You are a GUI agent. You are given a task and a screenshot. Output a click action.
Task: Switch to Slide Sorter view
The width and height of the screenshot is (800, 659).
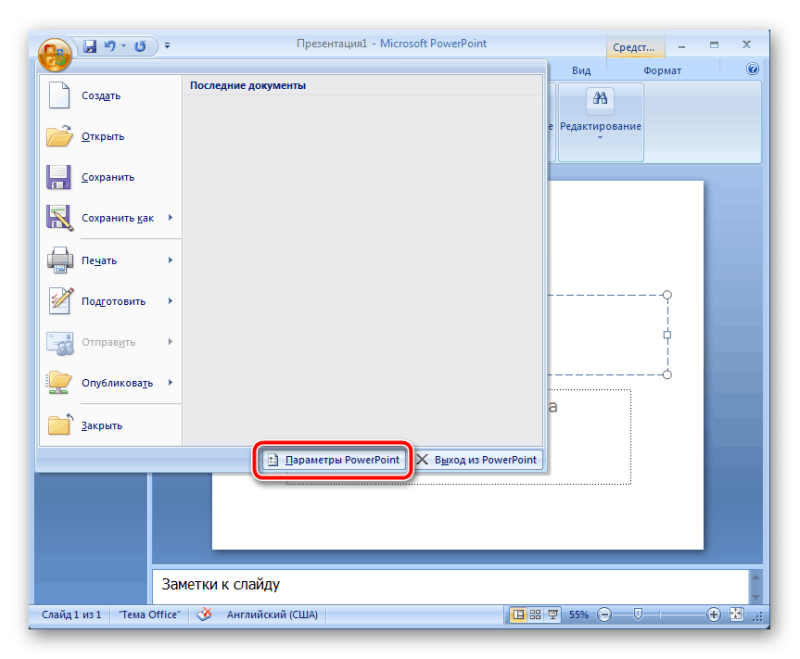click(535, 615)
